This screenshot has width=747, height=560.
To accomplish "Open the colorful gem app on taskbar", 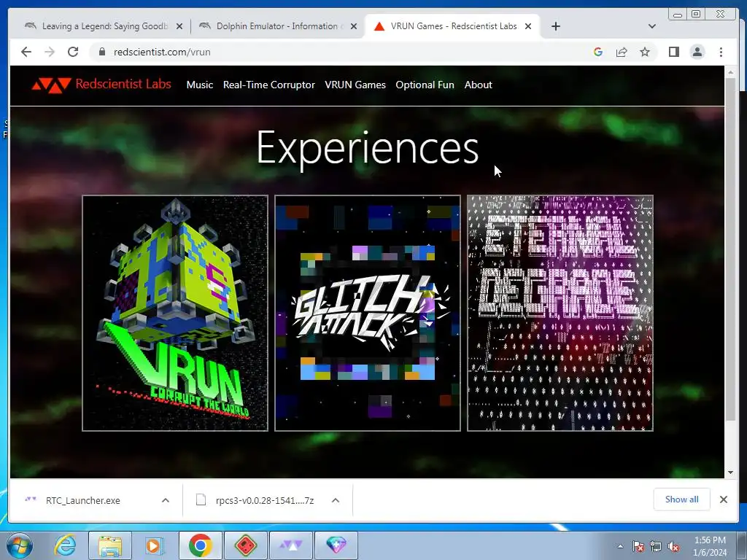I will point(336,545).
